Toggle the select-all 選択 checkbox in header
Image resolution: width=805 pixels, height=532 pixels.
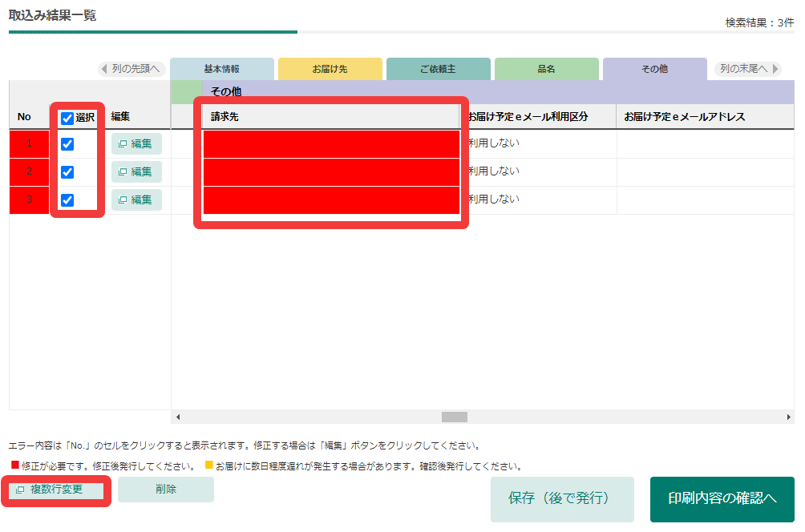pyautogui.click(x=67, y=119)
